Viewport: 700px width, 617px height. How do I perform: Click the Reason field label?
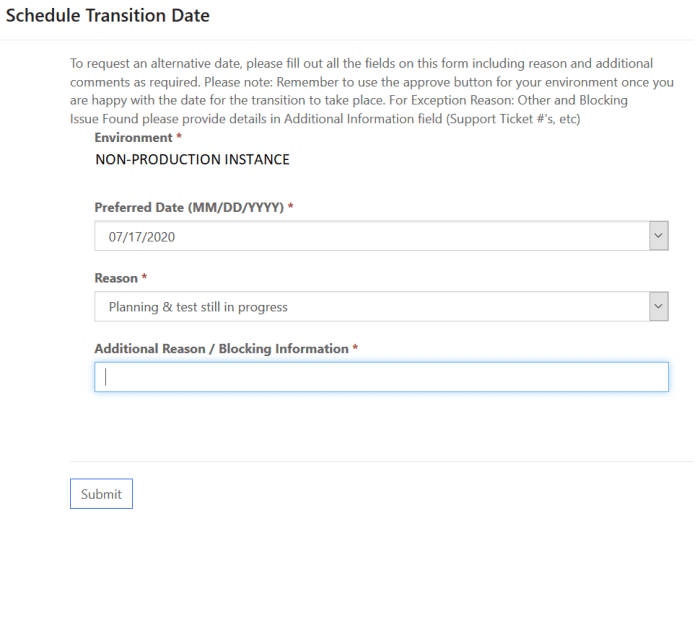tap(116, 278)
